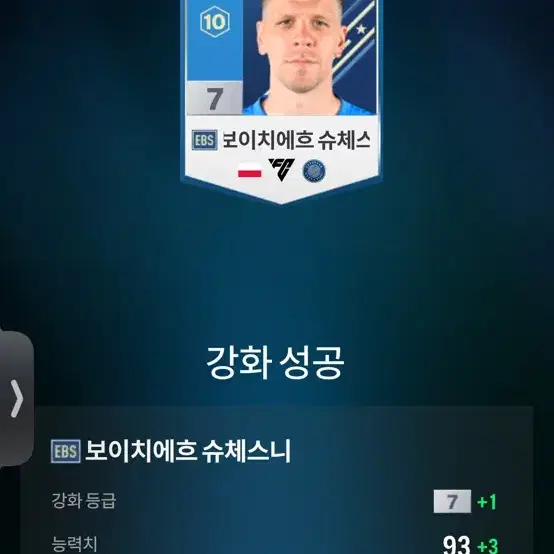Tap the hexagon 10 badge on card

(215, 22)
